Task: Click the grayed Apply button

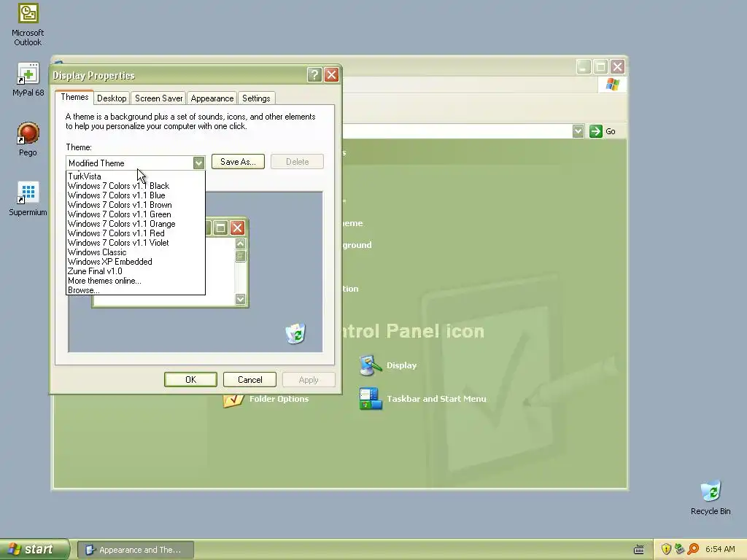Action: (x=309, y=379)
